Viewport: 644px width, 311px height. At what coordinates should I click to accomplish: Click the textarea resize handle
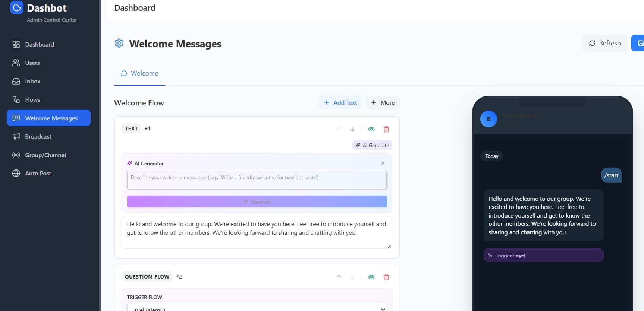pyautogui.click(x=389, y=246)
